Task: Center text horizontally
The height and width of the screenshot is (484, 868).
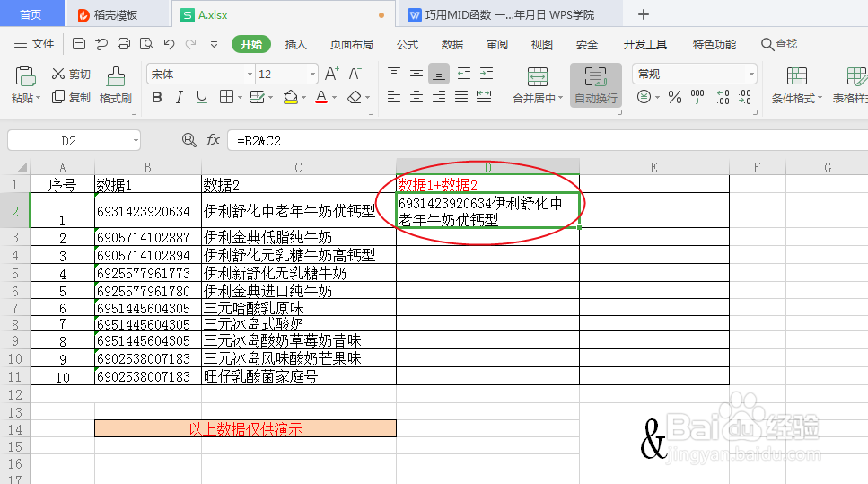Action: tap(416, 98)
